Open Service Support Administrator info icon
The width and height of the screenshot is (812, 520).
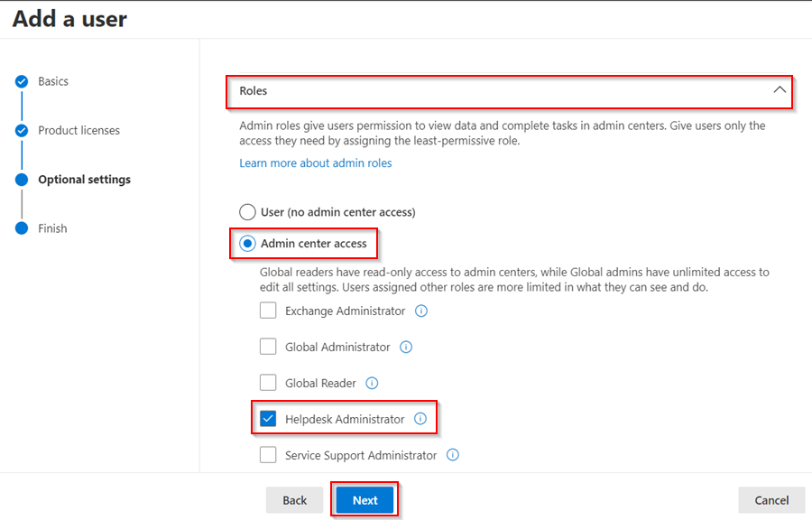pos(453,455)
